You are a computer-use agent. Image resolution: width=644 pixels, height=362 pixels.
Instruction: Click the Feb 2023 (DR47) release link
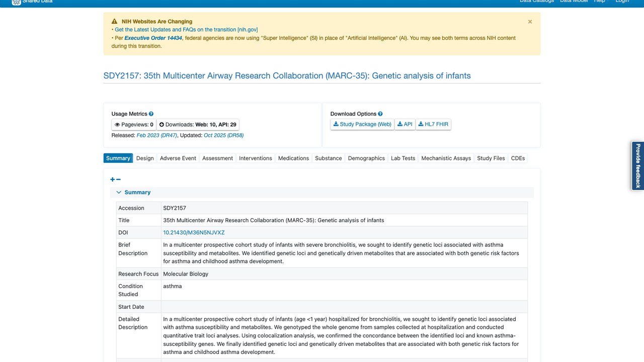pyautogui.click(x=157, y=135)
